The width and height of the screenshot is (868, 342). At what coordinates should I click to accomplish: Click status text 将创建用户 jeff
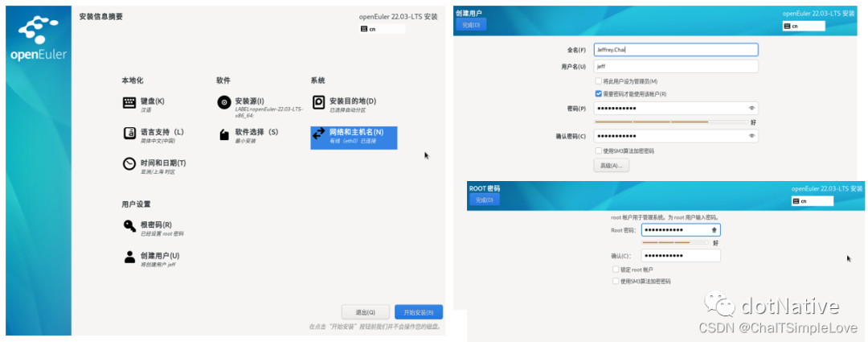(158, 265)
